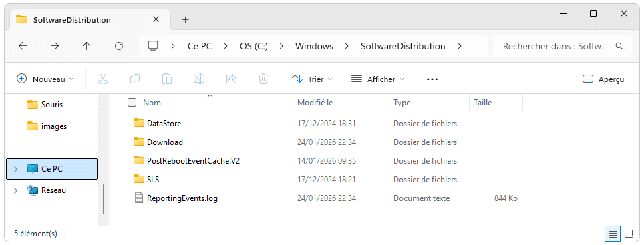This screenshot has width=644, height=245.
Task: Navigate to Windows in breadcrumb
Action: point(314,46)
